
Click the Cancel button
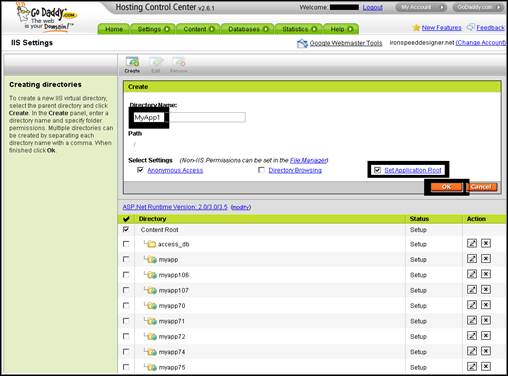(x=481, y=187)
